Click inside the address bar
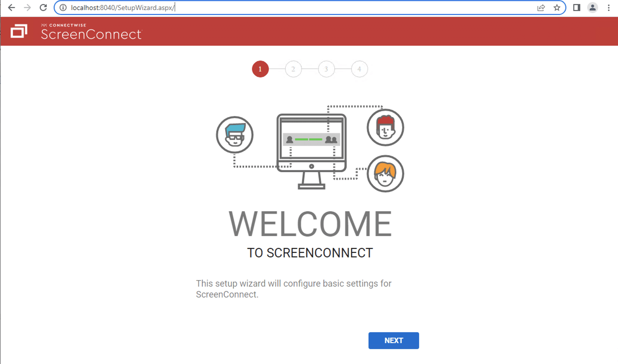This screenshot has width=618, height=364. tap(174, 7)
